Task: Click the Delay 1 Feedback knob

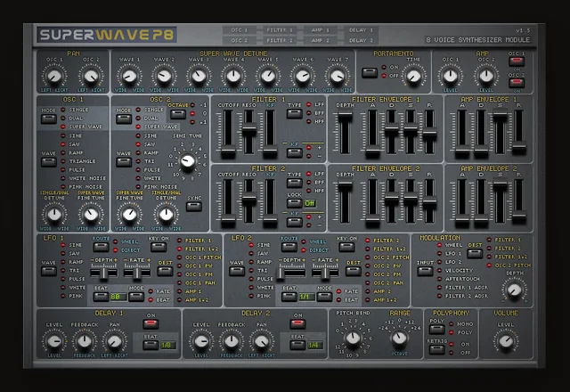Action: 85,341
